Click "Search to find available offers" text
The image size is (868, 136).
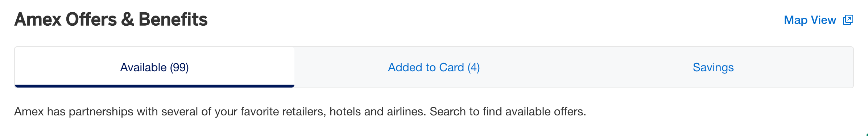pyautogui.click(x=508, y=111)
